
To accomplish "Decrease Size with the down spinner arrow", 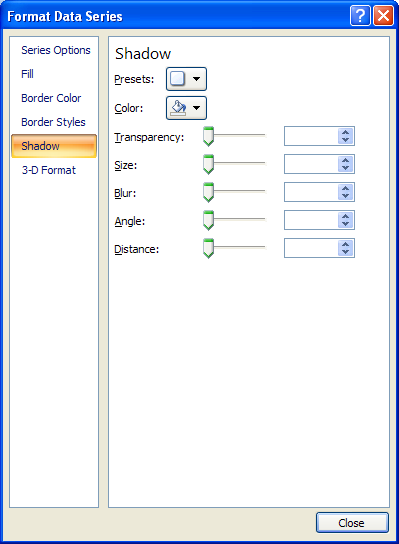I will coord(346,168).
